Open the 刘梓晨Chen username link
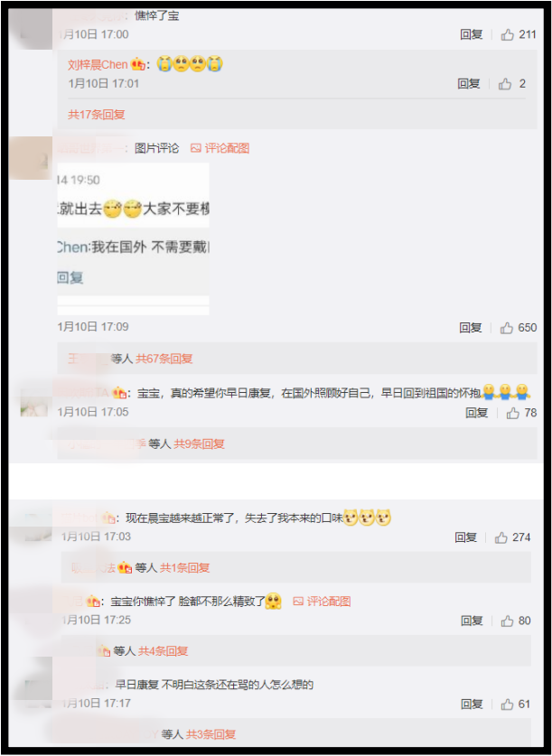 [98, 65]
